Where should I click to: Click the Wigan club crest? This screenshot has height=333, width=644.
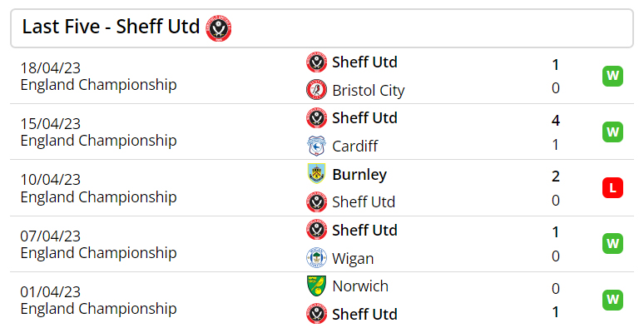[x=317, y=258]
